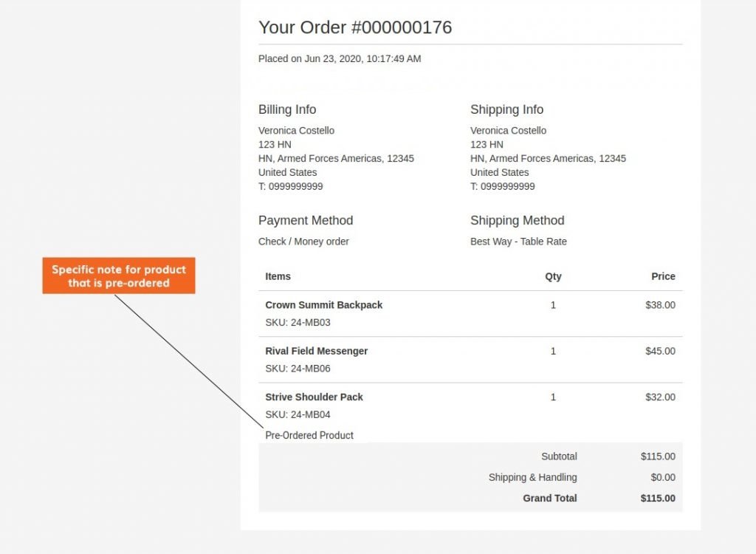
Task: Click the orange pre-order annotation callout
Action: point(119,276)
